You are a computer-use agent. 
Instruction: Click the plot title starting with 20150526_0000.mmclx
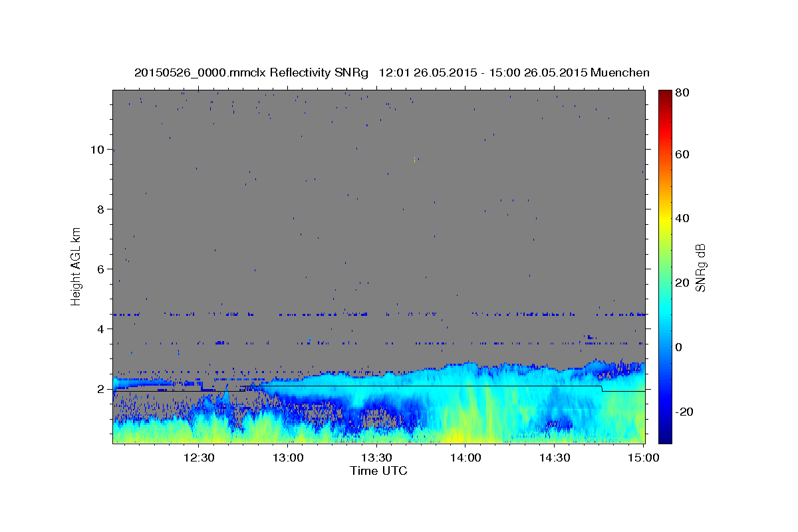click(392, 72)
